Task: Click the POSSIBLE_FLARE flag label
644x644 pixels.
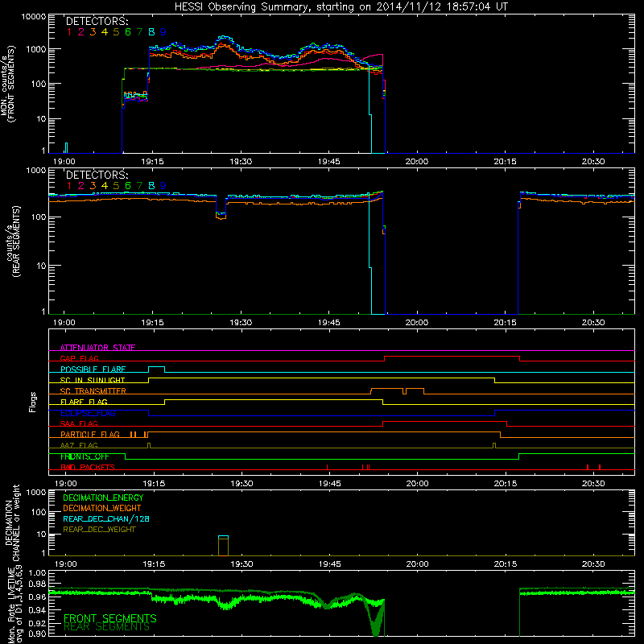Action: tap(93, 369)
